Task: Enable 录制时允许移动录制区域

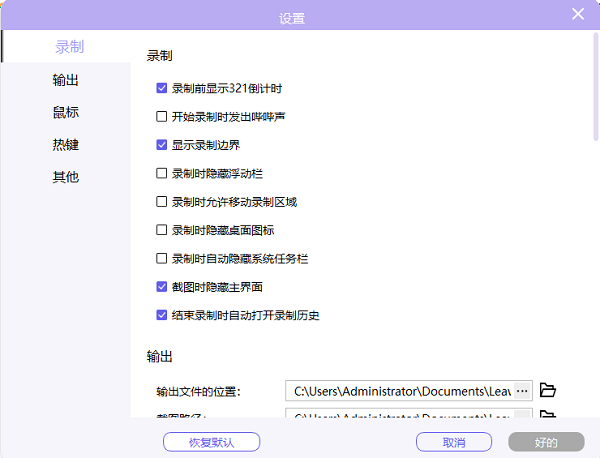Action: pos(161,202)
